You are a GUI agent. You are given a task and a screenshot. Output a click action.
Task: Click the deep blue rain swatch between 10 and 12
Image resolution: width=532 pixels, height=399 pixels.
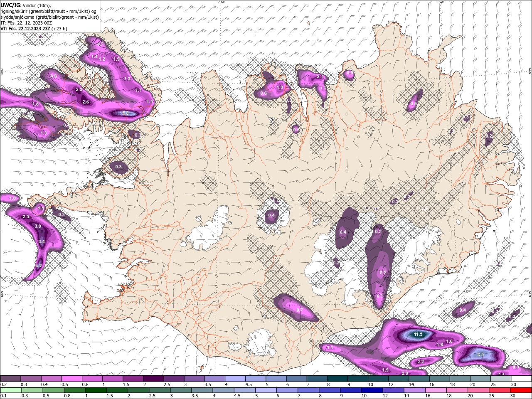pyautogui.click(x=372, y=390)
